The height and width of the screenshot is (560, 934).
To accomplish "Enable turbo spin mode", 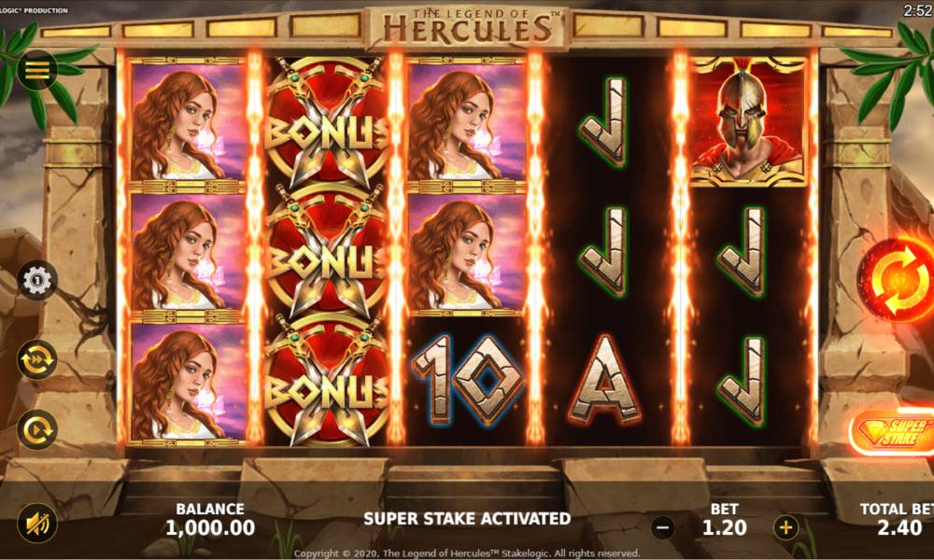I will (x=37, y=359).
